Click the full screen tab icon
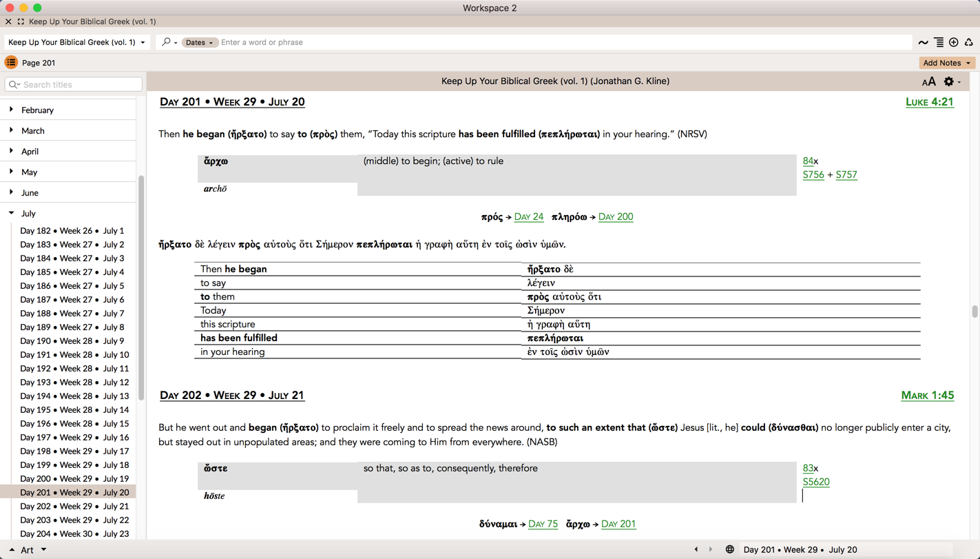 [21, 21]
